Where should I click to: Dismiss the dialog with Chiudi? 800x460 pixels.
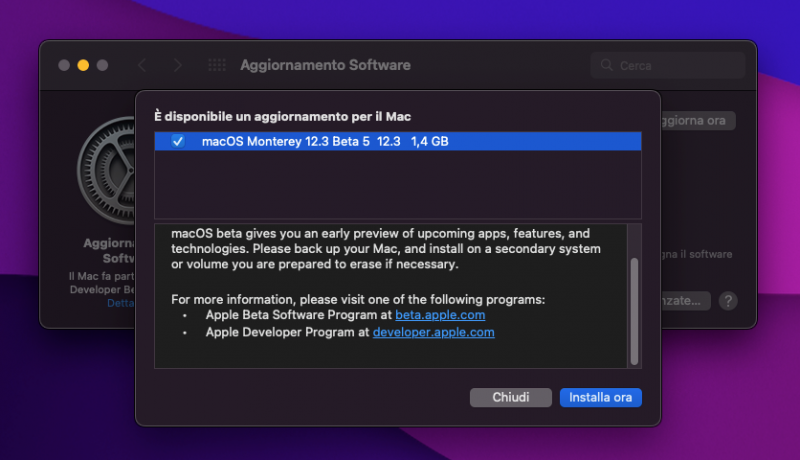(x=510, y=397)
